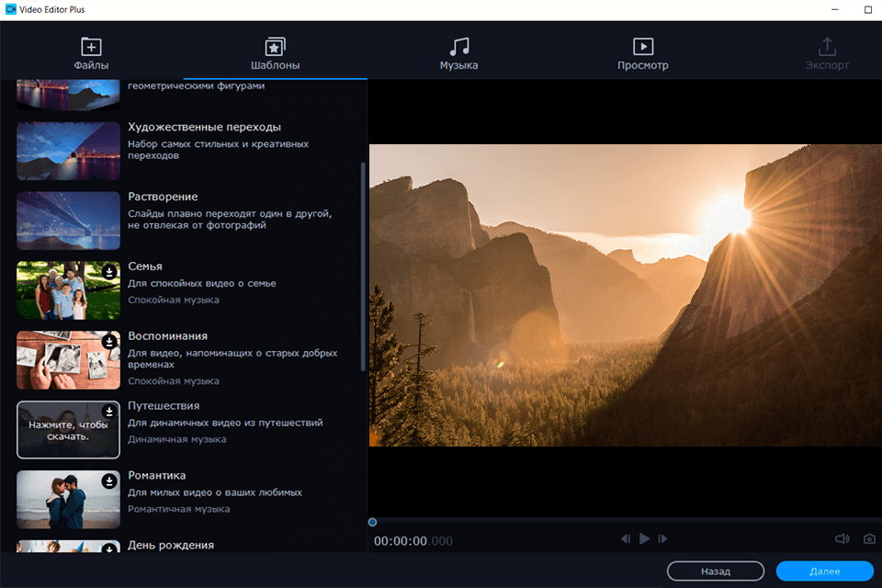
Task: Go to the Просмотр tab
Action: [642, 54]
